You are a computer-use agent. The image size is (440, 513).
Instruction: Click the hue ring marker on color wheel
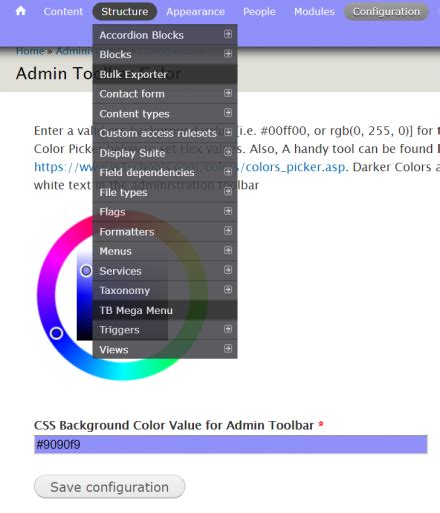click(56, 333)
